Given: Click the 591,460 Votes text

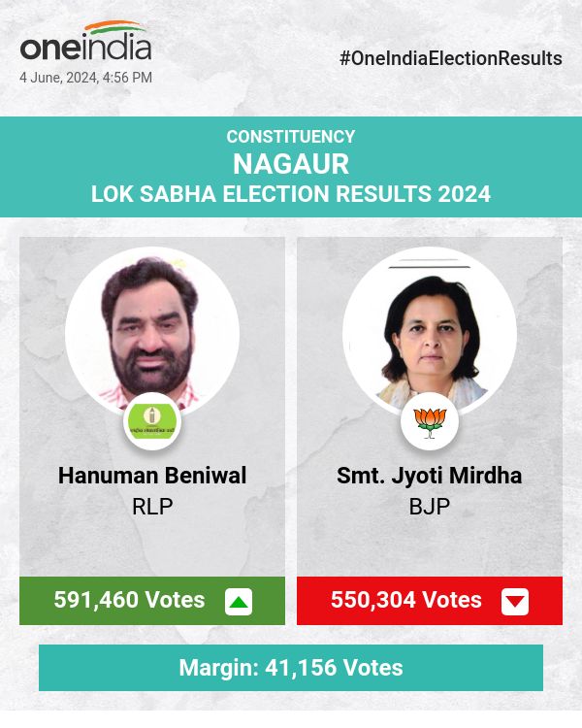Looking at the screenshot, I should tap(129, 600).
